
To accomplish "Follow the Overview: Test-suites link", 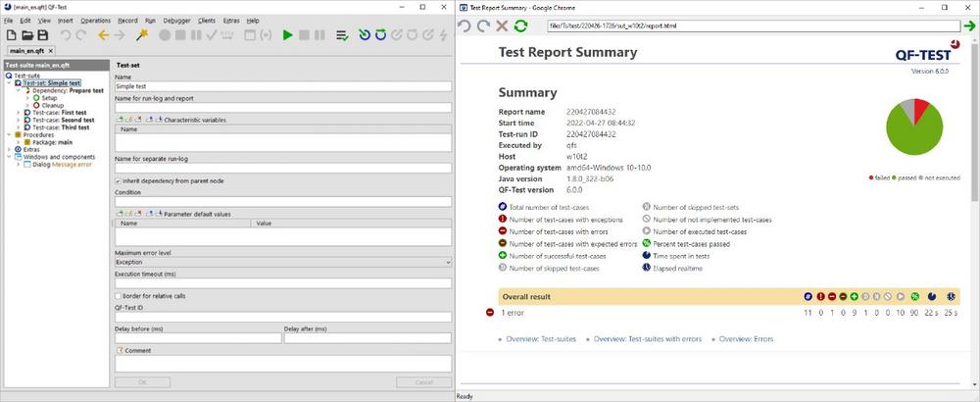I will (541, 339).
